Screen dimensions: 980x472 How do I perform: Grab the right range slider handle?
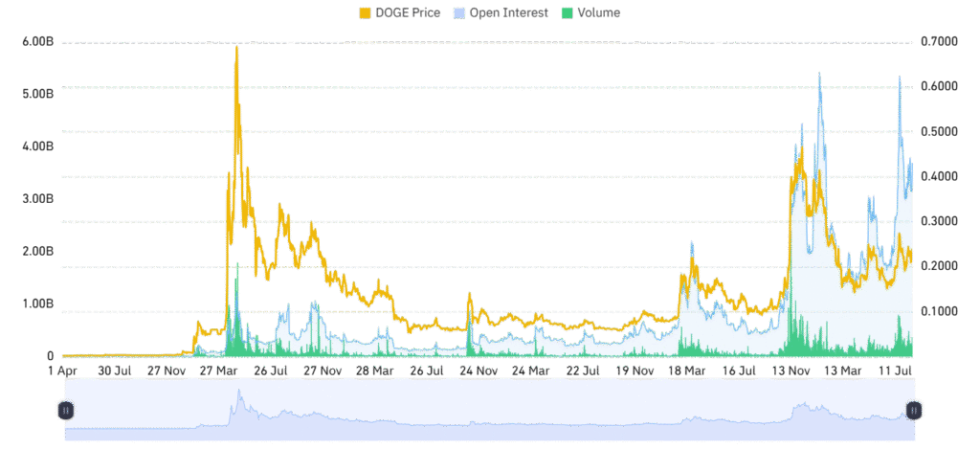point(914,411)
